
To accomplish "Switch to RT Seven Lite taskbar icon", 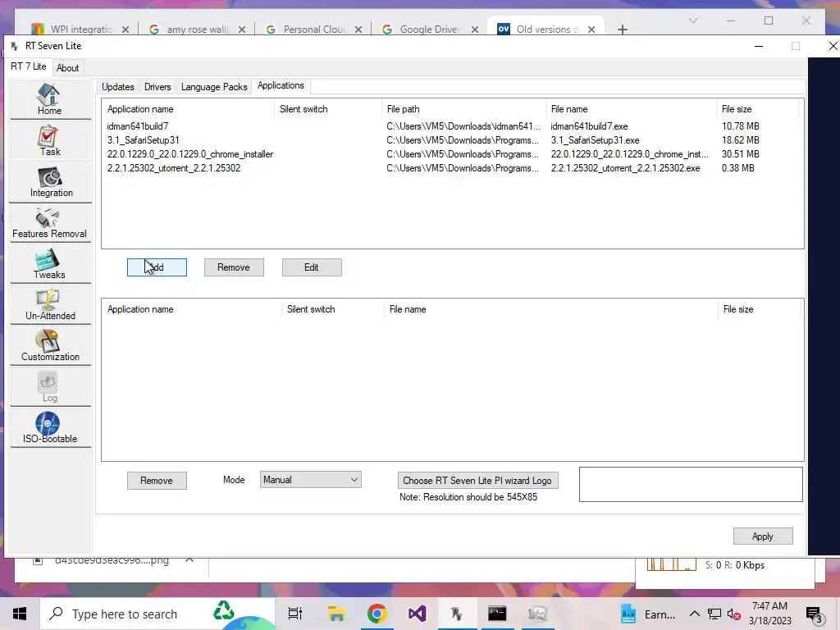I will click(457, 614).
